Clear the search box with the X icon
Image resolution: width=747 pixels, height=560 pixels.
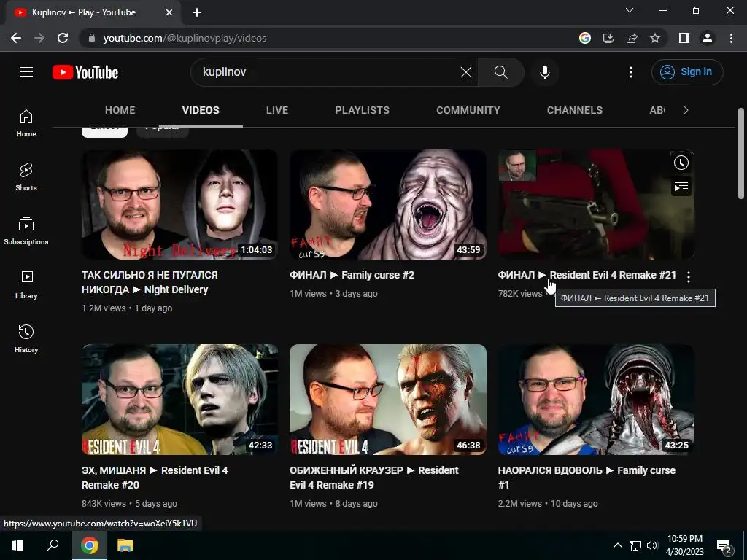click(466, 72)
